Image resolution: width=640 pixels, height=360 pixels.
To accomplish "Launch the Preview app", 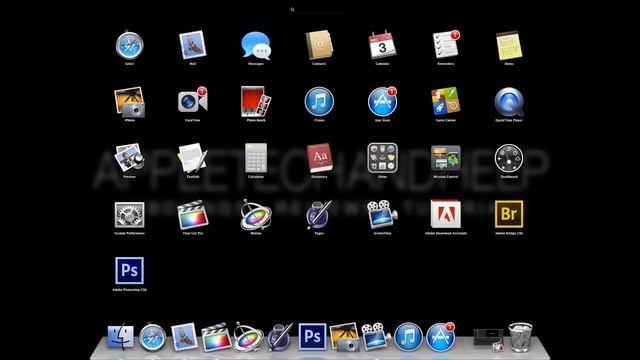I will [129, 158].
